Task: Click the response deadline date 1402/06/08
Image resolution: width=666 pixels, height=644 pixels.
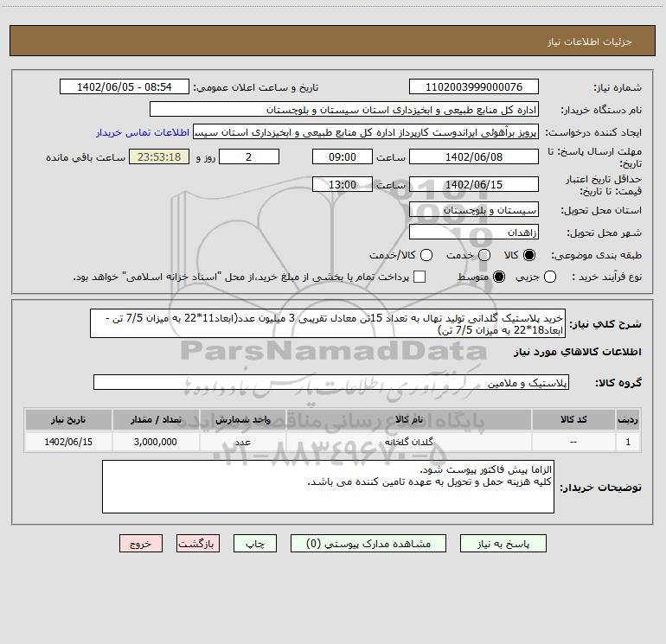Action: pos(474,156)
